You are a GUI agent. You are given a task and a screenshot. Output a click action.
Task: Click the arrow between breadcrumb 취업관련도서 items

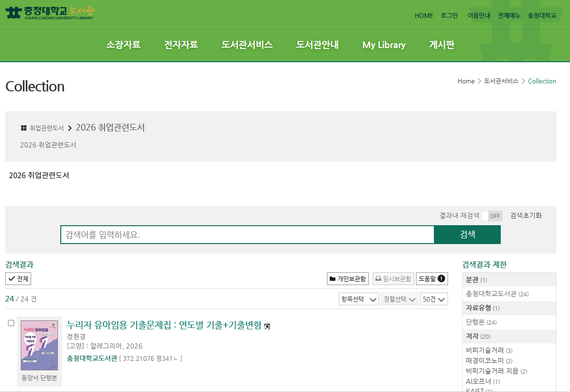(70, 128)
